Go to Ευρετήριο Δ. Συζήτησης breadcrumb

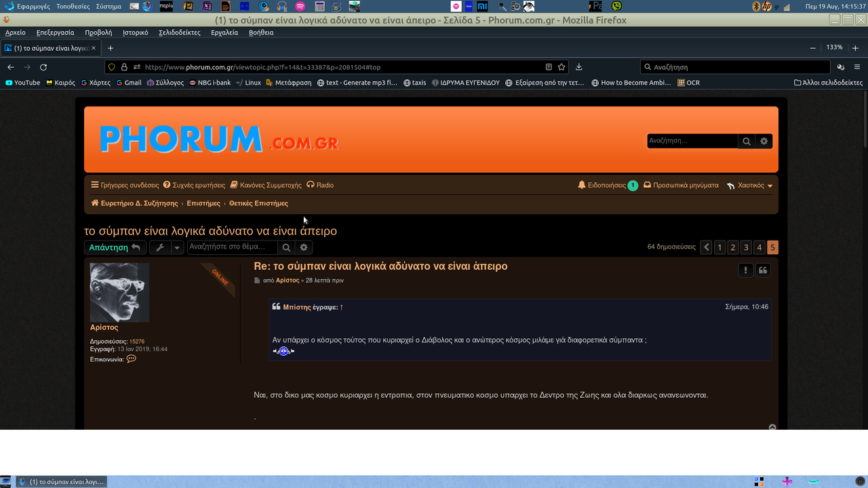pyautogui.click(x=134, y=203)
